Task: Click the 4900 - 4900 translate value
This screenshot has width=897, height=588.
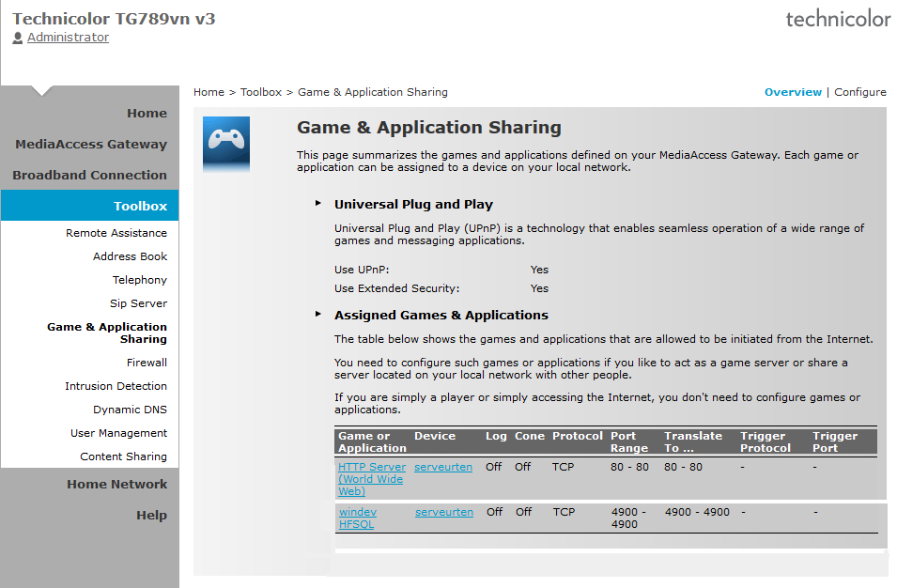Action: click(697, 512)
